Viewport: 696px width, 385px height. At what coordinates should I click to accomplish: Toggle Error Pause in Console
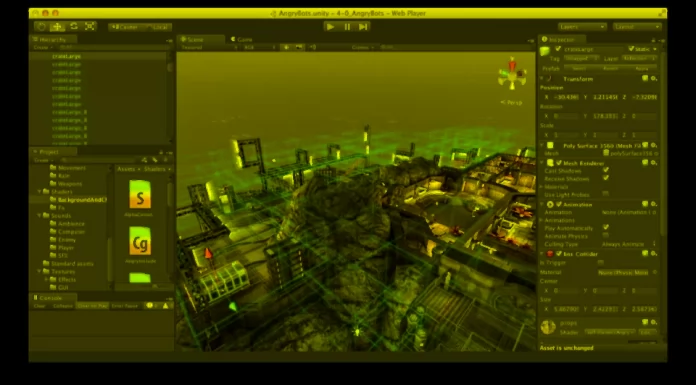click(x=125, y=306)
